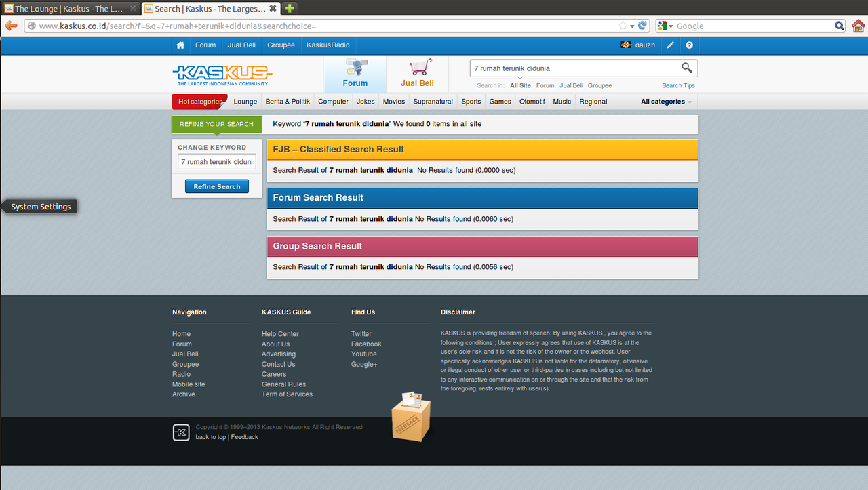
Task: Open Berita & Politik category
Action: click(x=288, y=102)
